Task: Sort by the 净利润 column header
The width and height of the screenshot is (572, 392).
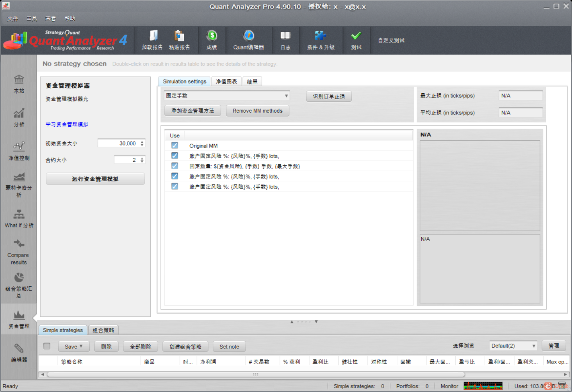Action: pyautogui.click(x=221, y=362)
